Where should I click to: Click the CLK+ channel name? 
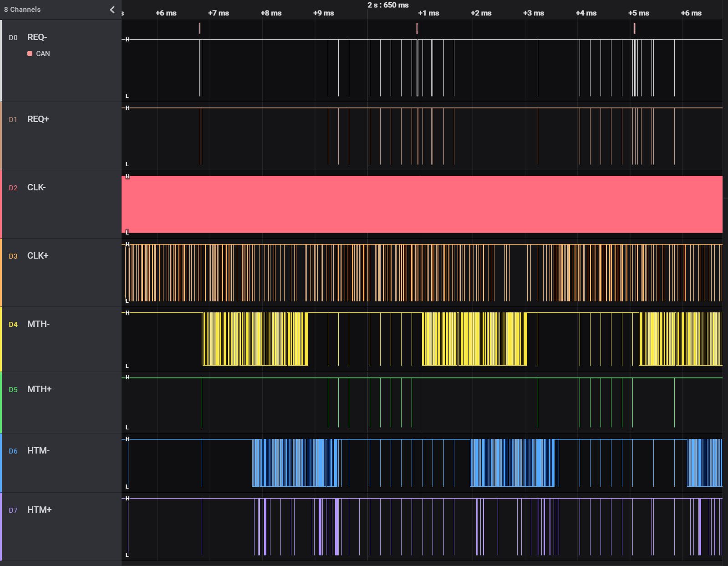38,256
